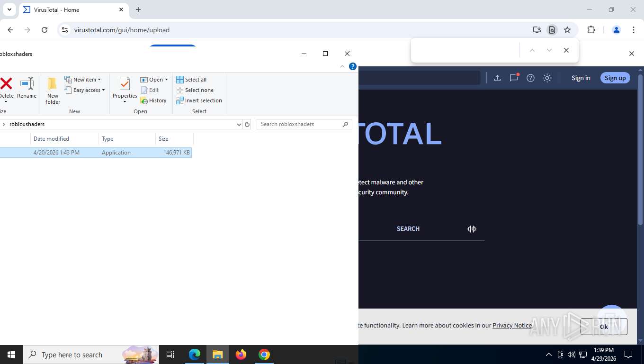This screenshot has height=364, width=644.
Task: View site information icon in address bar
Action: pyautogui.click(x=65, y=30)
